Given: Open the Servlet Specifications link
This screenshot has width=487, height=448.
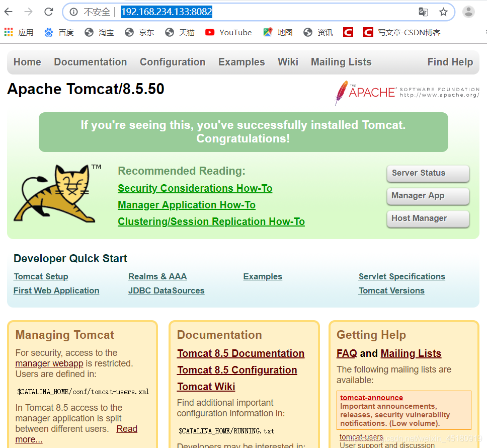Looking at the screenshot, I should click(402, 276).
